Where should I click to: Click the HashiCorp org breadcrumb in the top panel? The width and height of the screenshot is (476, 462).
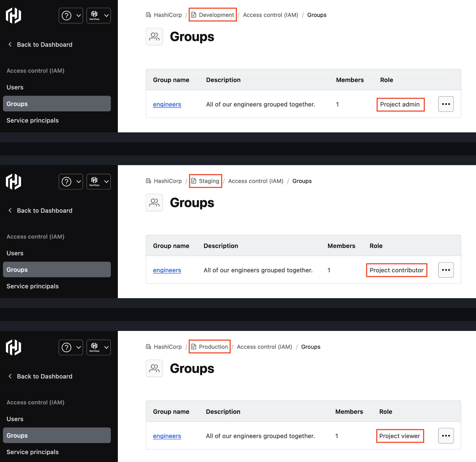164,15
